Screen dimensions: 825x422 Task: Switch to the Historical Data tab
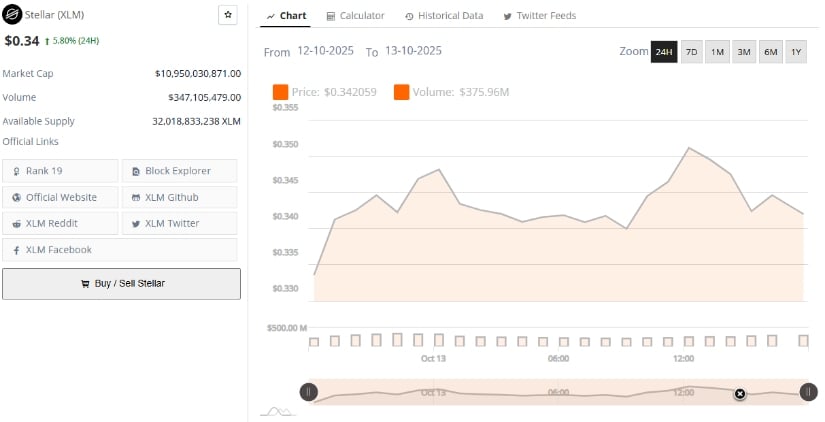click(444, 16)
